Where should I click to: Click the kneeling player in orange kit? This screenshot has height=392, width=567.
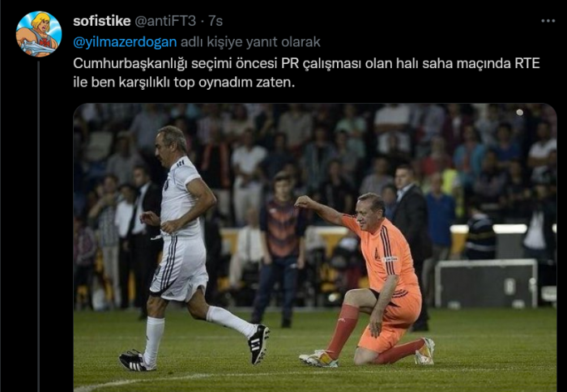373,280
